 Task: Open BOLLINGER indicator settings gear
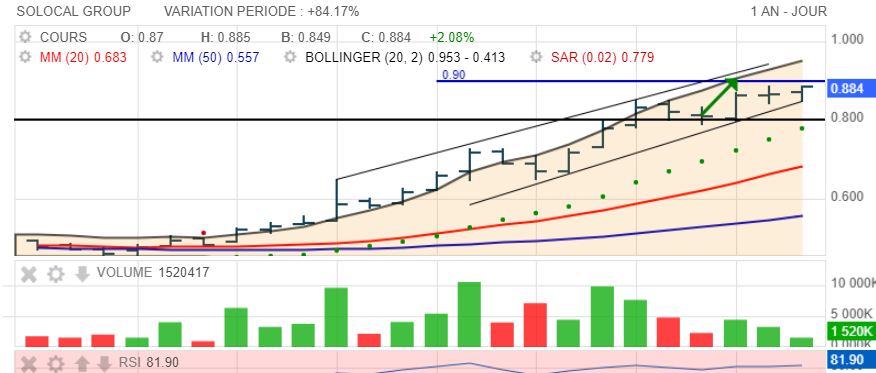click(290, 57)
